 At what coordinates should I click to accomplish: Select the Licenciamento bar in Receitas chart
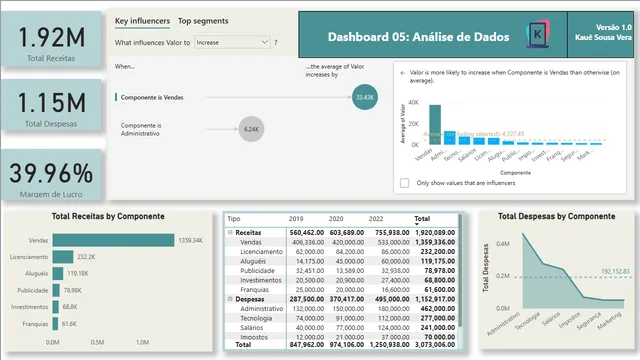click(63, 257)
